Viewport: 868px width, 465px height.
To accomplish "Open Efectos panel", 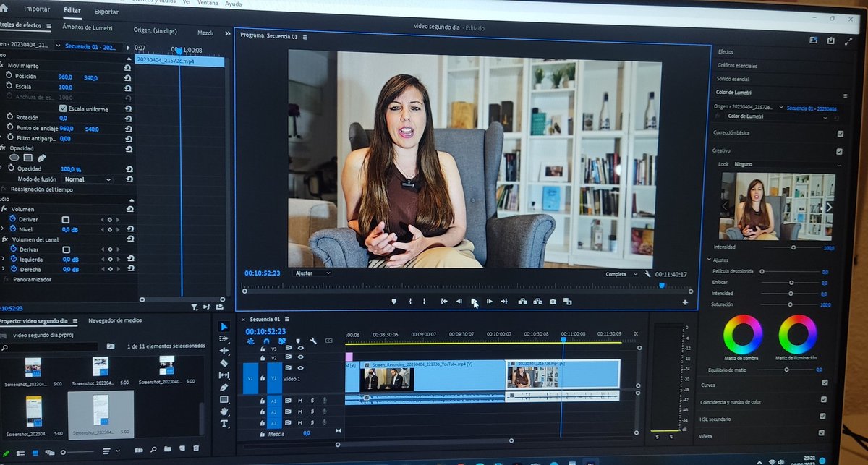I will pyautogui.click(x=726, y=52).
